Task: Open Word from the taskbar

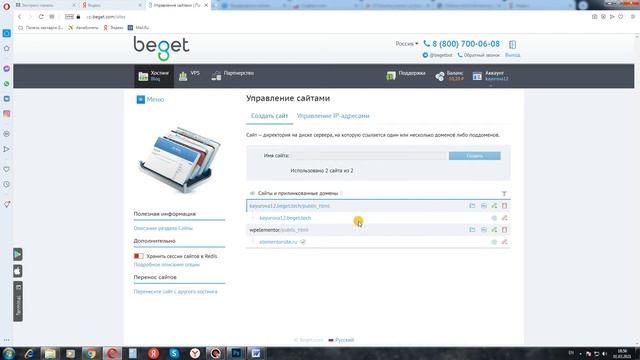Action: [256, 353]
